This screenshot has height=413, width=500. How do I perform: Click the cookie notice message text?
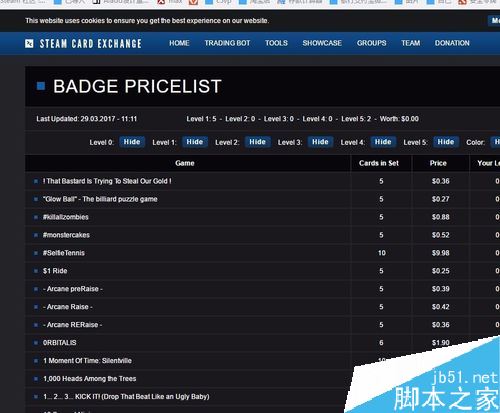[x=147, y=21]
